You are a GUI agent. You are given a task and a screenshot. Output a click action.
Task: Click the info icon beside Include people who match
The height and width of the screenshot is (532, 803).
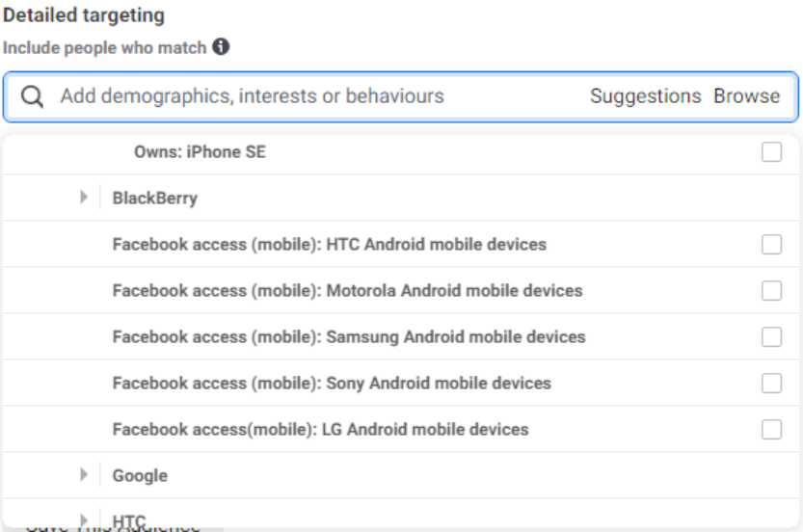tap(221, 46)
